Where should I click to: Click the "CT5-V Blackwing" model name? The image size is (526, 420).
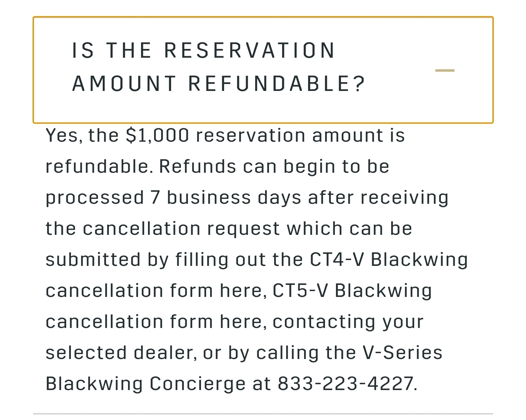pos(352,291)
